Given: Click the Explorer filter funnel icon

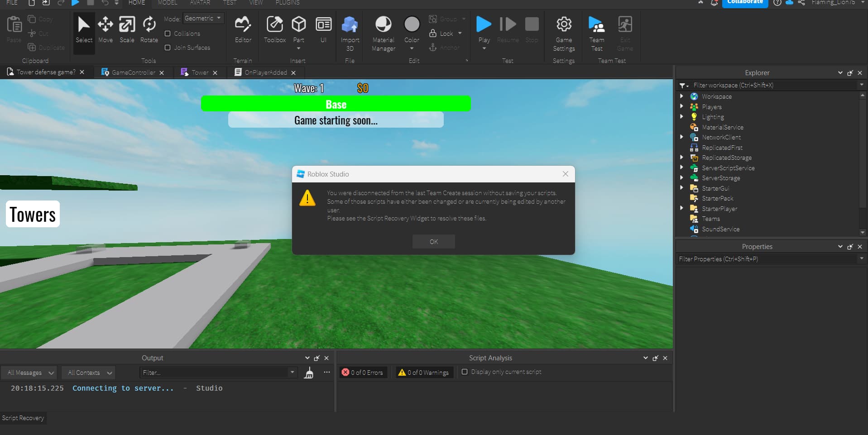Looking at the screenshot, I should pyautogui.click(x=683, y=86).
